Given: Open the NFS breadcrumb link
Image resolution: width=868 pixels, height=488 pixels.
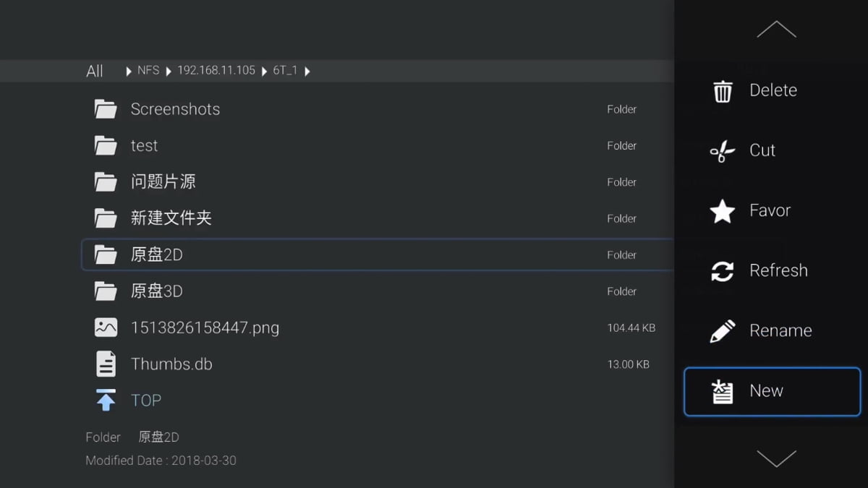Looking at the screenshot, I should (149, 71).
